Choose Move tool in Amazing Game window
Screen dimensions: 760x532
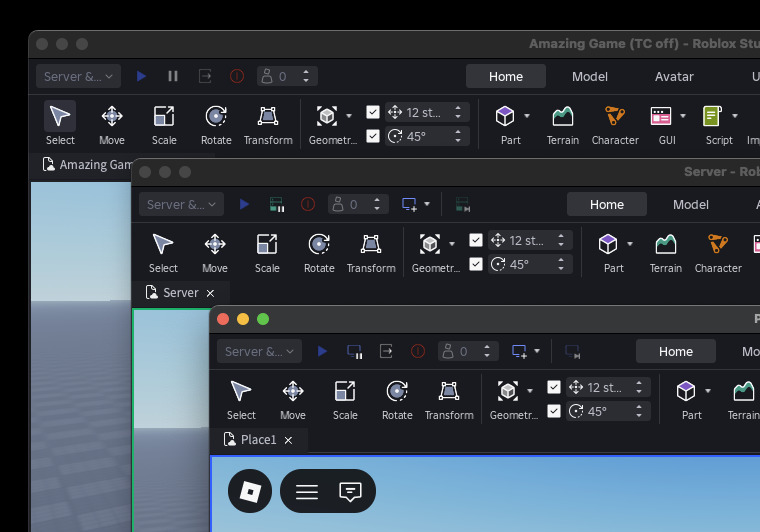click(x=112, y=123)
